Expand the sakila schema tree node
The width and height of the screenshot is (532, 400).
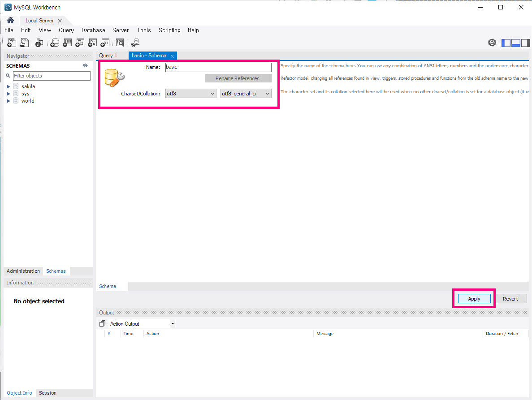click(9, 86)
